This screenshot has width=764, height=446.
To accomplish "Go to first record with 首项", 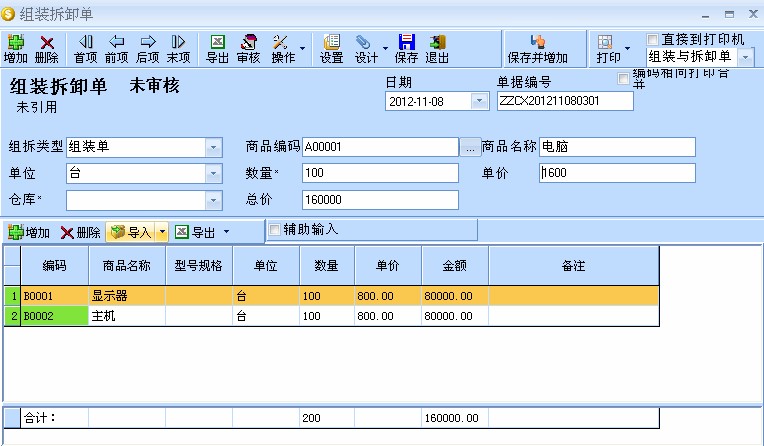I will 85,48.
